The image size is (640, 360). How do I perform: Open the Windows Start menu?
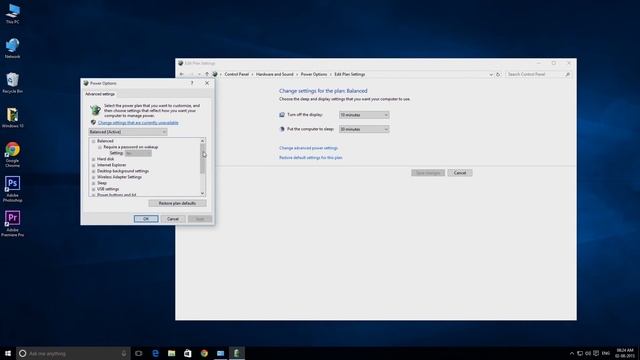click(8, 353)
